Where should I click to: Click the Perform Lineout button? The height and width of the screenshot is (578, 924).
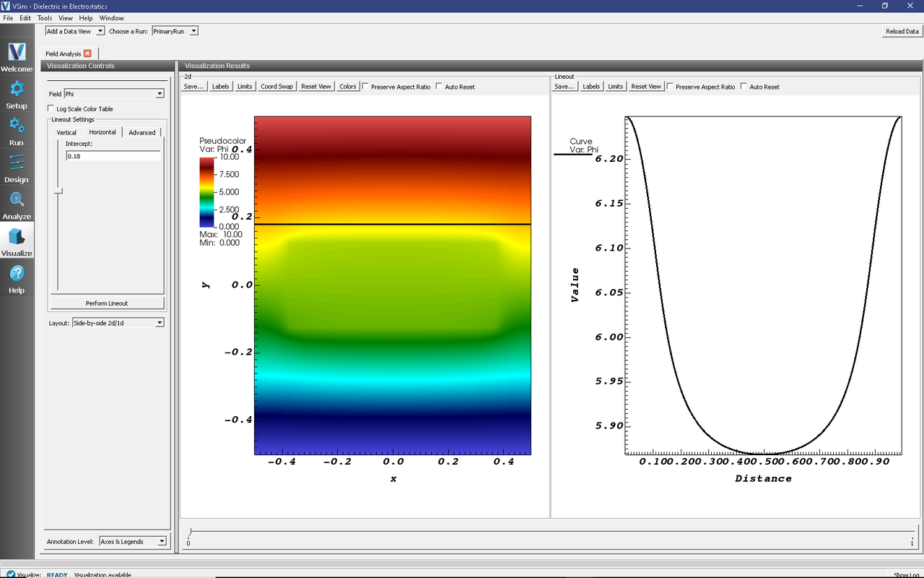tap(107, 303)
